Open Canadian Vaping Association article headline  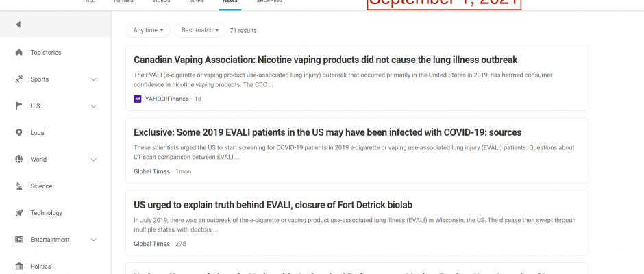coord(325,60)
